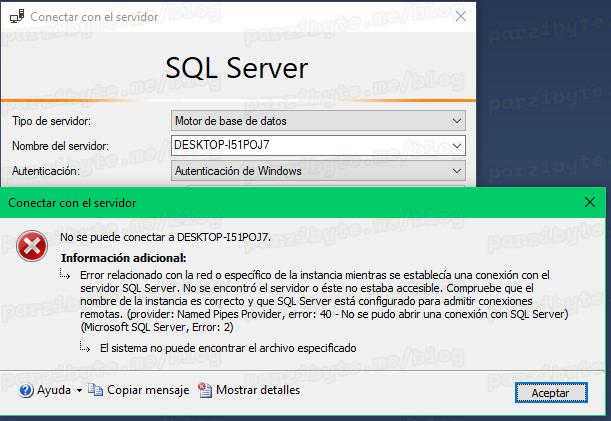Image resolution: width=611 pixels, height=421 pixels.
Task: Click the 'No se puede conectar' message text
Action: [x=165, y=237]
